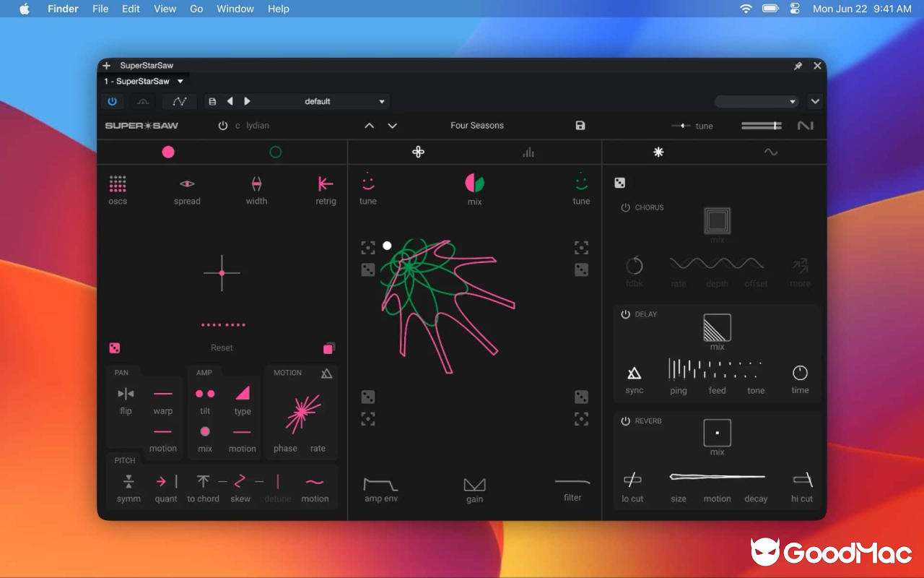
Task: Pin the SuperStarSaw window
Action: (x=798, y=66)
